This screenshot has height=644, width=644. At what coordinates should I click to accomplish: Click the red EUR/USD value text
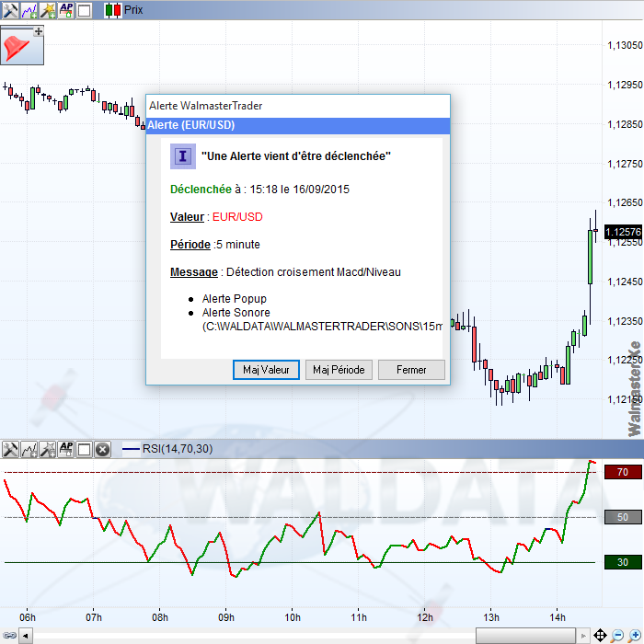tap(237, 217)
